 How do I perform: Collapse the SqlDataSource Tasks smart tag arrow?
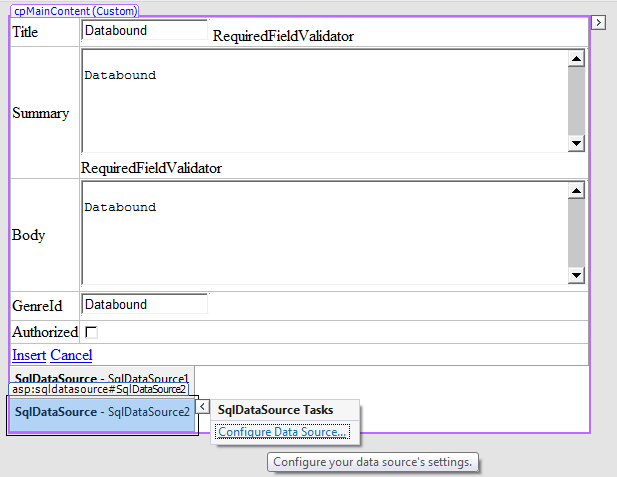point(202,407)
